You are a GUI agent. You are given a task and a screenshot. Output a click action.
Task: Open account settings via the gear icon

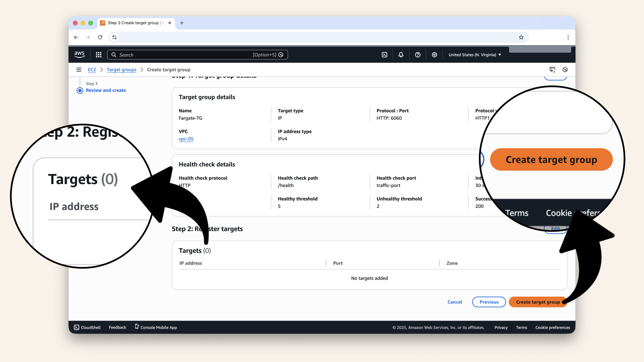coord(434,55)
